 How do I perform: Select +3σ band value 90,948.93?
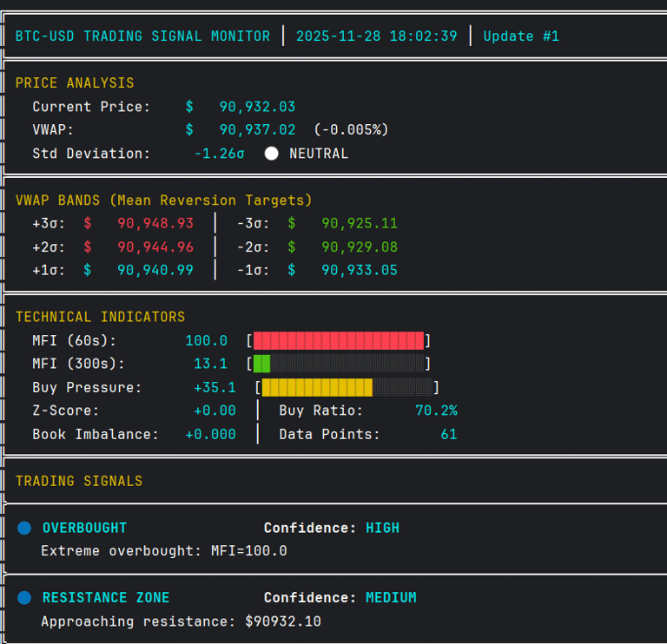pyautogui.click(x=155, y=223)
